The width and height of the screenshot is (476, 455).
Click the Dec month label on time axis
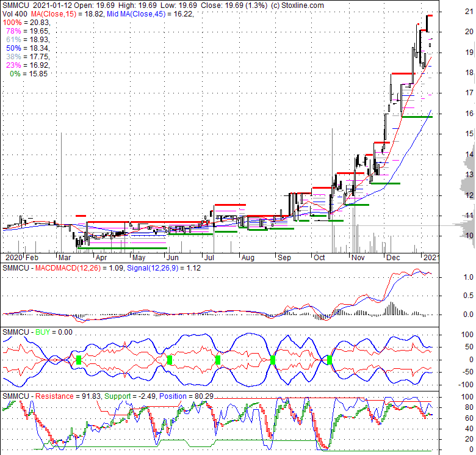393,258
